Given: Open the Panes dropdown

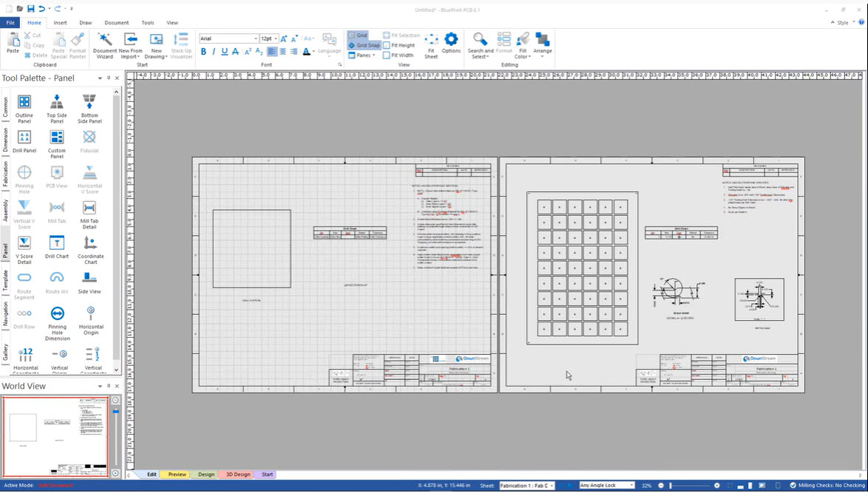Looking at the screenshot, I should pos(364,55).
